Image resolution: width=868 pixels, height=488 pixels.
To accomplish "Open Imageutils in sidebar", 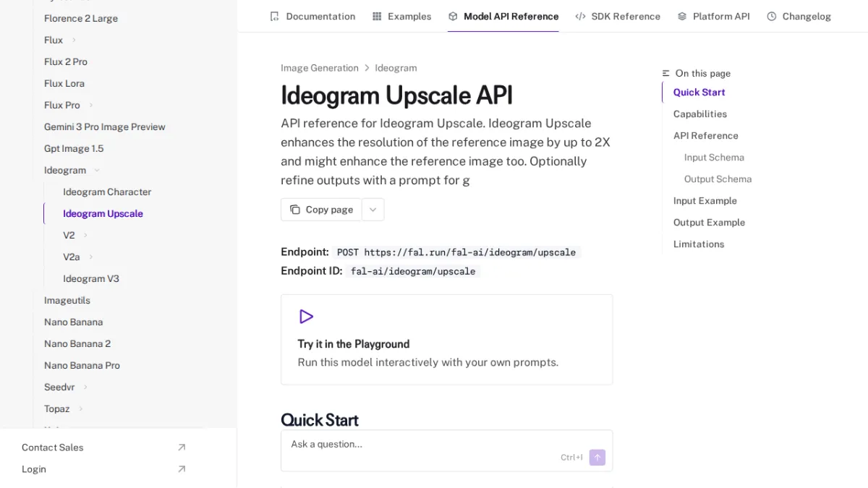I will click(x=67, y=300).
